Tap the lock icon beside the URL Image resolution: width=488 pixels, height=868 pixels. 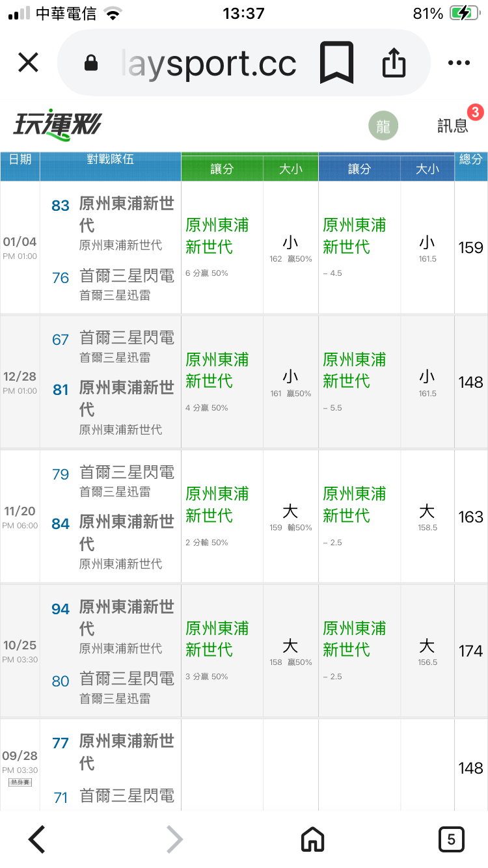point(91,63)
